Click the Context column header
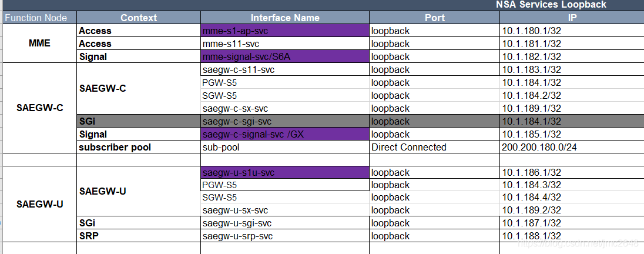This screenshot has width=644, height=254. tap(139, 18)
